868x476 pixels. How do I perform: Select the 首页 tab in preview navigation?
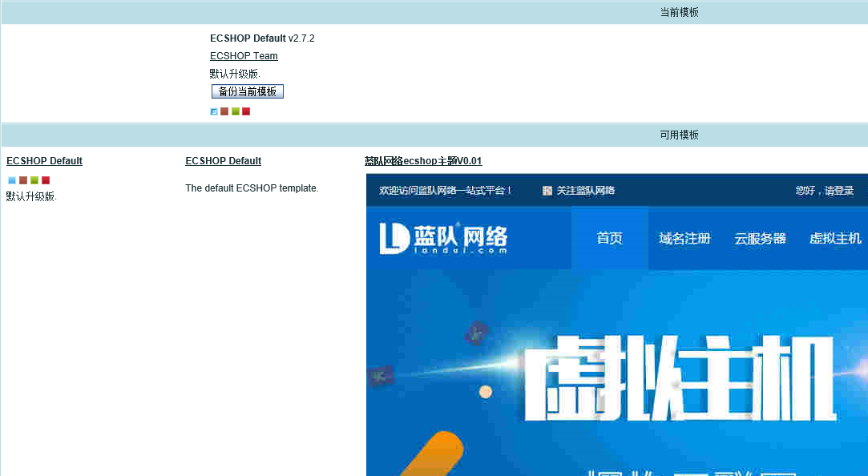pos(609,238)
